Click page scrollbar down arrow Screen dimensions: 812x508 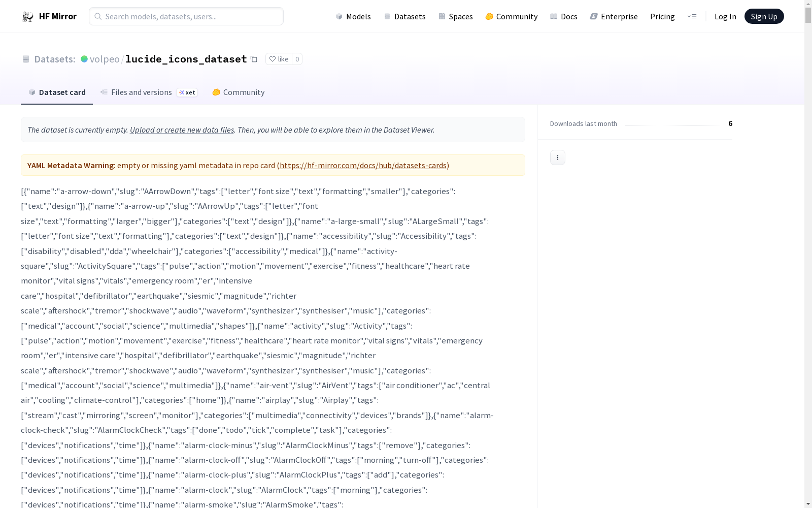pos(808,503)
